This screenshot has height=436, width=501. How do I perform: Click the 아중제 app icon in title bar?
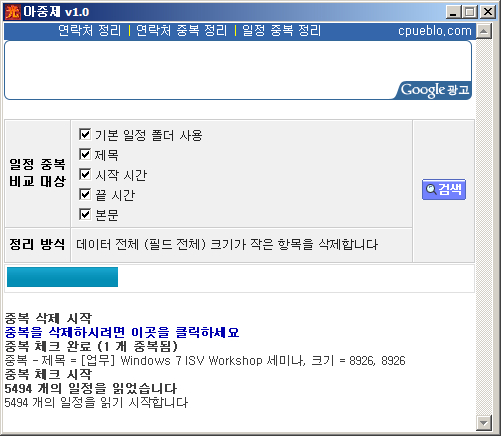pyautogui.click(x=13, y=12)
